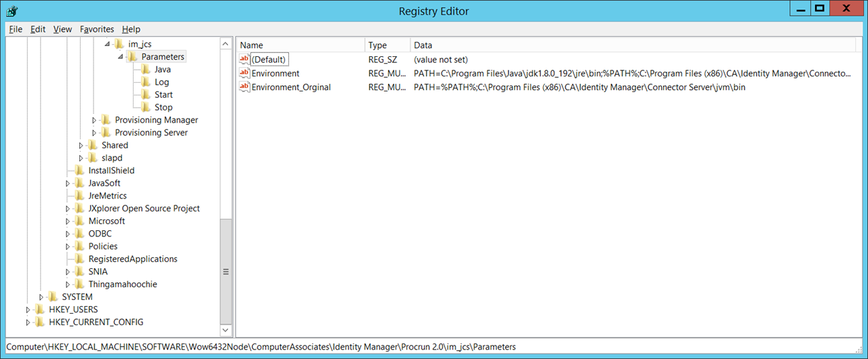Viewport: 868px width, 359px height.
Task: Click the slapd folder icon
Action: 92,158
